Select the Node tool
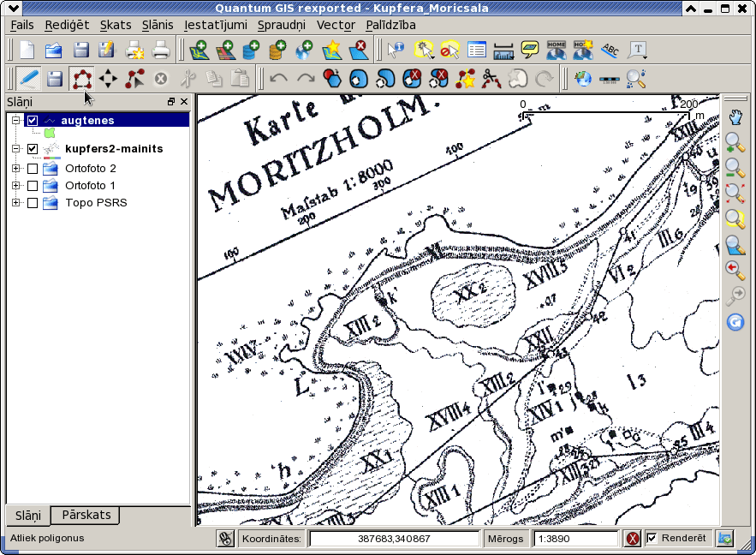Viewport: 756px width, 555px height. click(x=134, y=79)
